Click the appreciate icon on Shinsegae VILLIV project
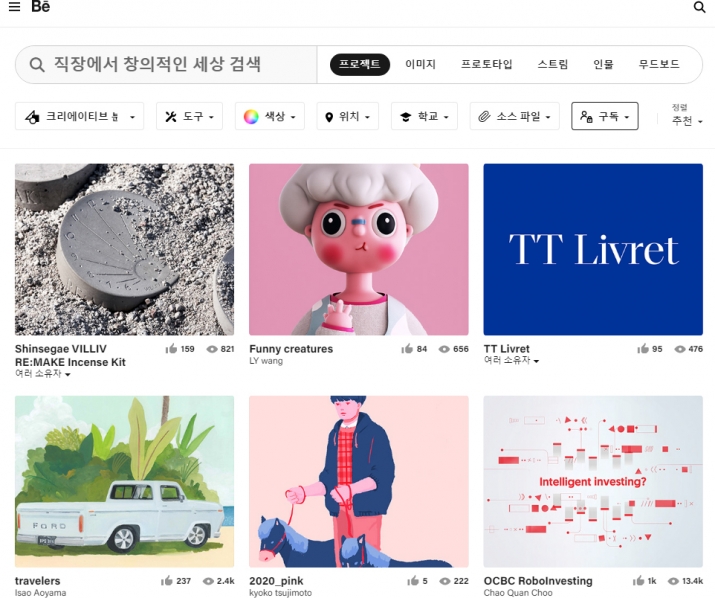This screenshot has height=598, width=715. [x=171, y=349]
